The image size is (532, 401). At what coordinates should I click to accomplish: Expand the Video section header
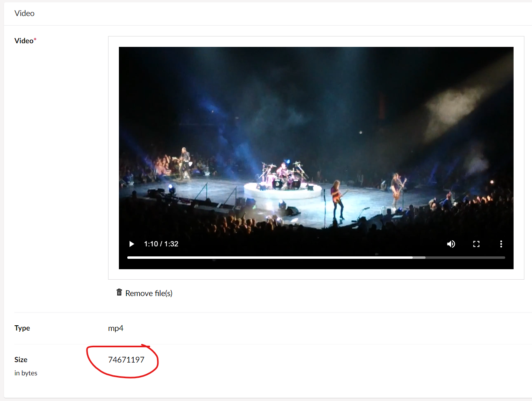click(x=24, y=13)
